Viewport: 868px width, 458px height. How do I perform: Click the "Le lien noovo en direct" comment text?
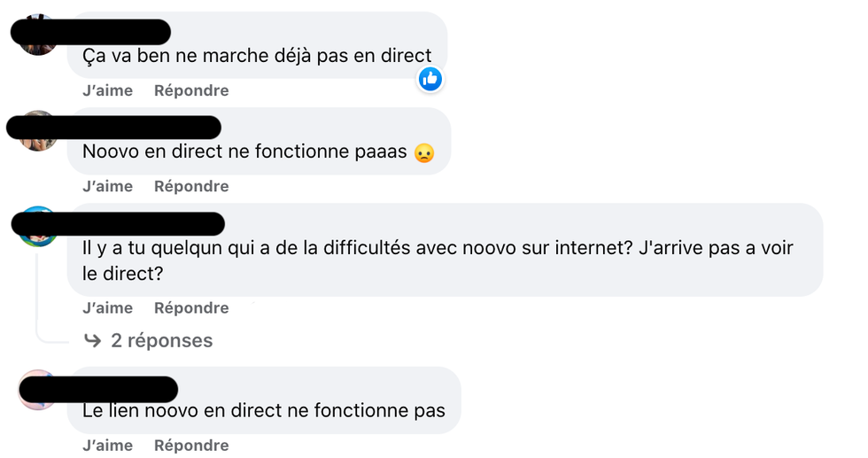coord(264,411)
